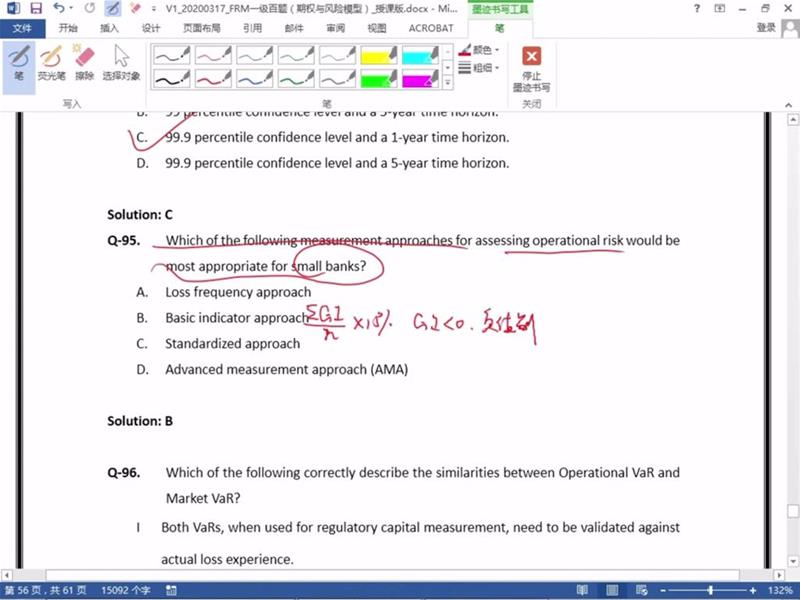Click the highlighted ink pen icon in quick access toolbar
The width and height of the screenshot is (800, 600).
click(x=112, y=8)
